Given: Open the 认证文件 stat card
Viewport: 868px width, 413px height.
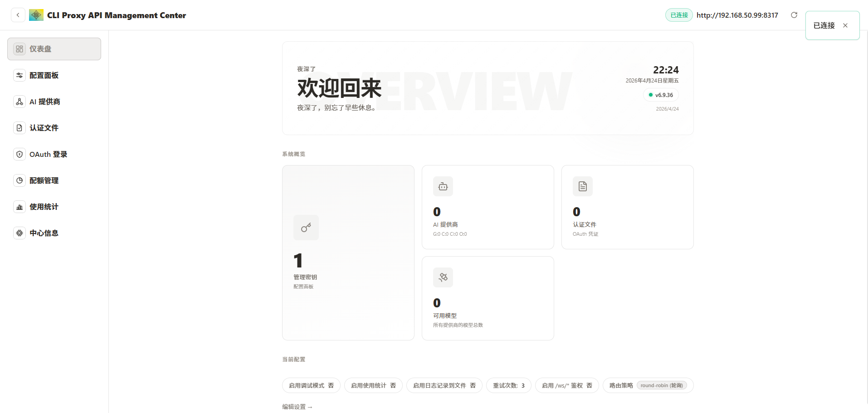Looking at the screenshot, I should click(627, 207).
